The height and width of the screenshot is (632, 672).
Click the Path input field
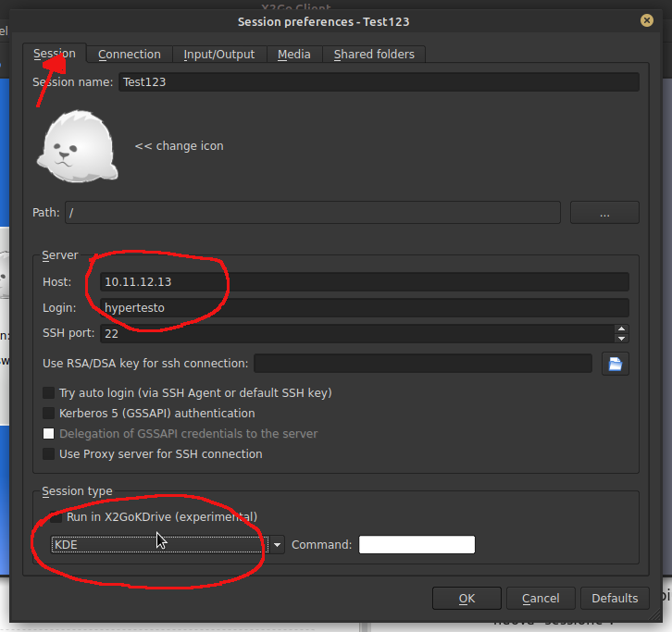tap(313, 213)
